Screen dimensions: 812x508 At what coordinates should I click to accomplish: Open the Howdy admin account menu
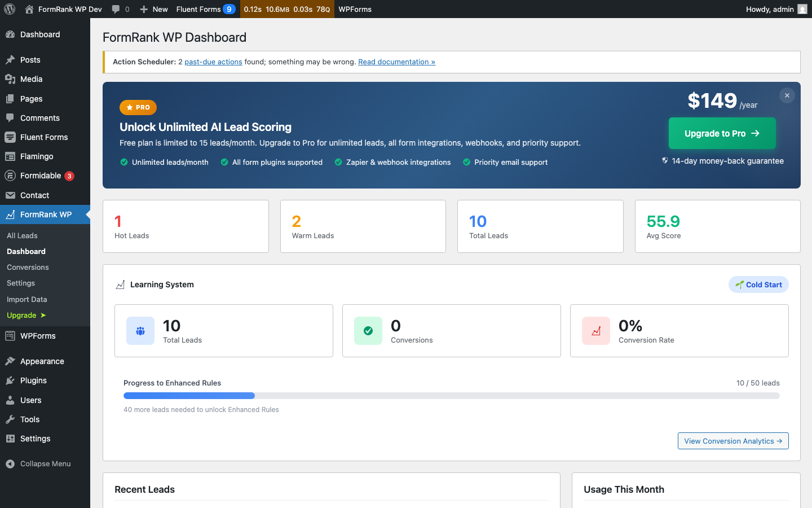pyautogui.click(x=776, y=9)
